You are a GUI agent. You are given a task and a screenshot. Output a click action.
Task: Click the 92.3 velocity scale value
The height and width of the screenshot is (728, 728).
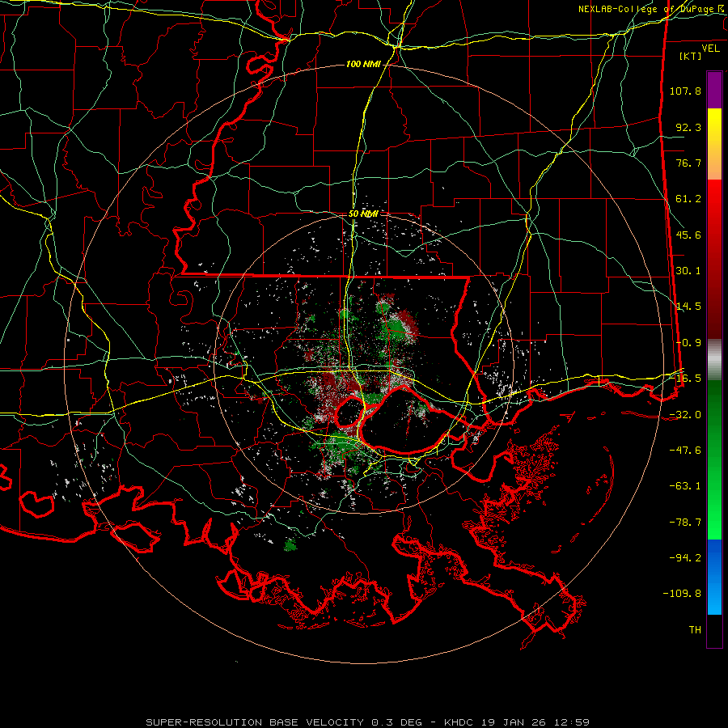pos(688,127)
